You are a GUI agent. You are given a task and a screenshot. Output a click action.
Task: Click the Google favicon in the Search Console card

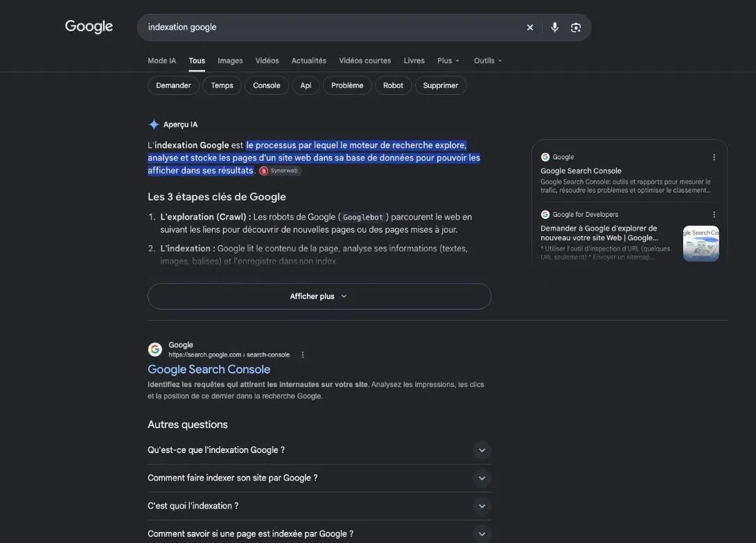(545, 157)
